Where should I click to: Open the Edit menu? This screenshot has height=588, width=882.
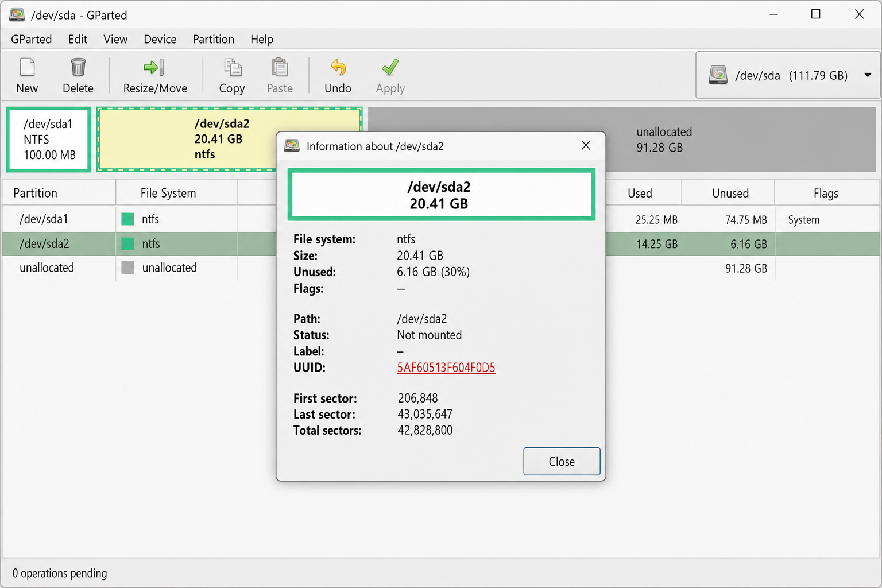click(x=78, y=39)
